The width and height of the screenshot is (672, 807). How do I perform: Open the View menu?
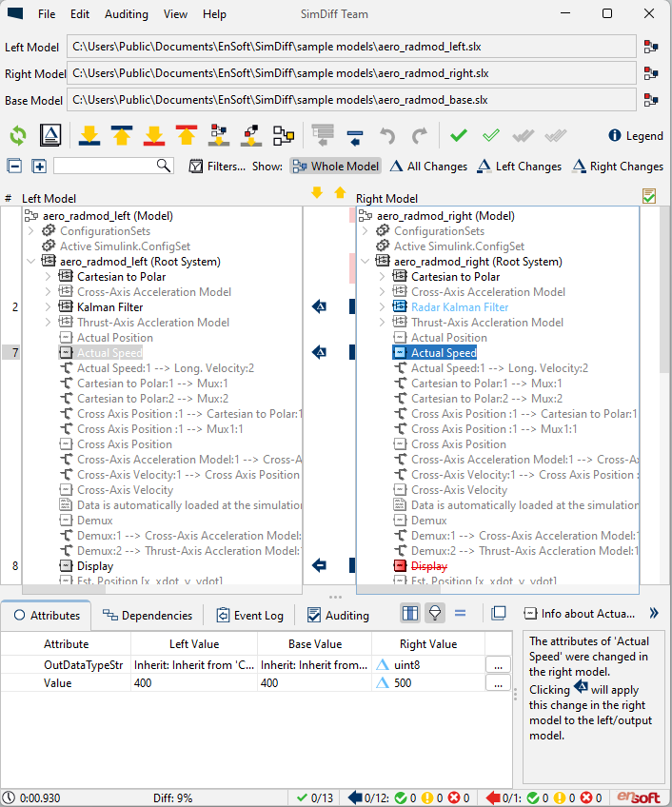[175, 14]
